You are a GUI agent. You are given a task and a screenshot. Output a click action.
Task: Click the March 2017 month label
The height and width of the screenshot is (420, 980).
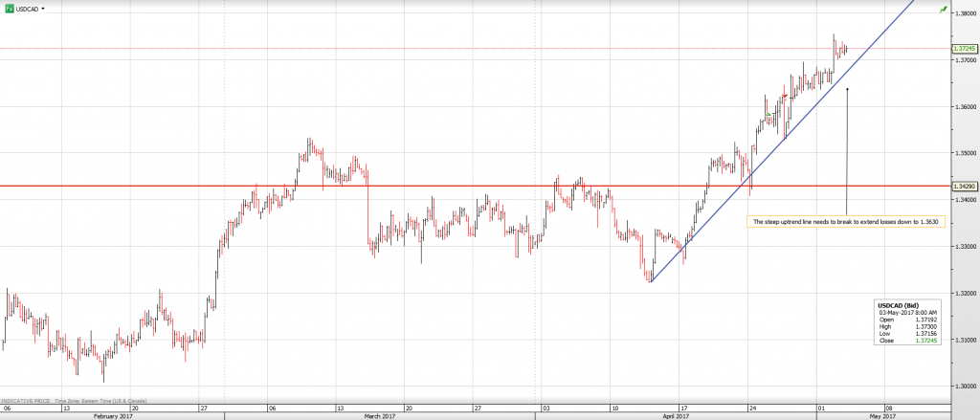[x=381, y=415]
